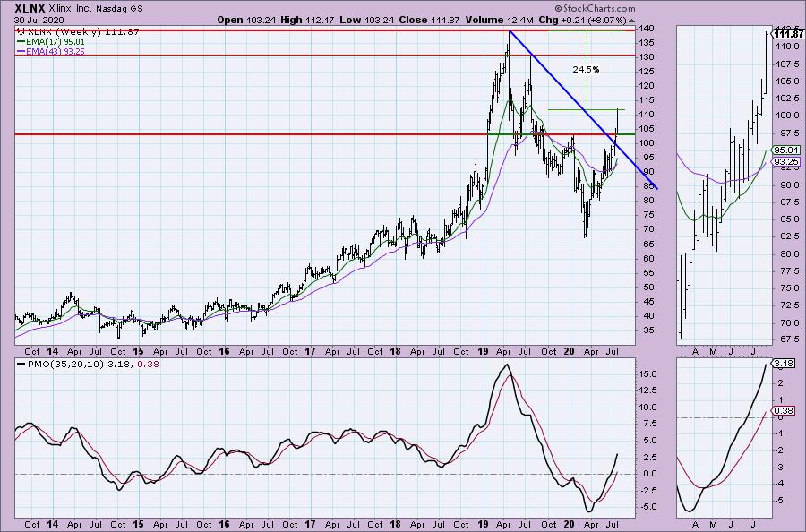This screenshot has height=532, width=806.
Task: Click the XLNX ticker symbol in the title
Action: point(30,8)
